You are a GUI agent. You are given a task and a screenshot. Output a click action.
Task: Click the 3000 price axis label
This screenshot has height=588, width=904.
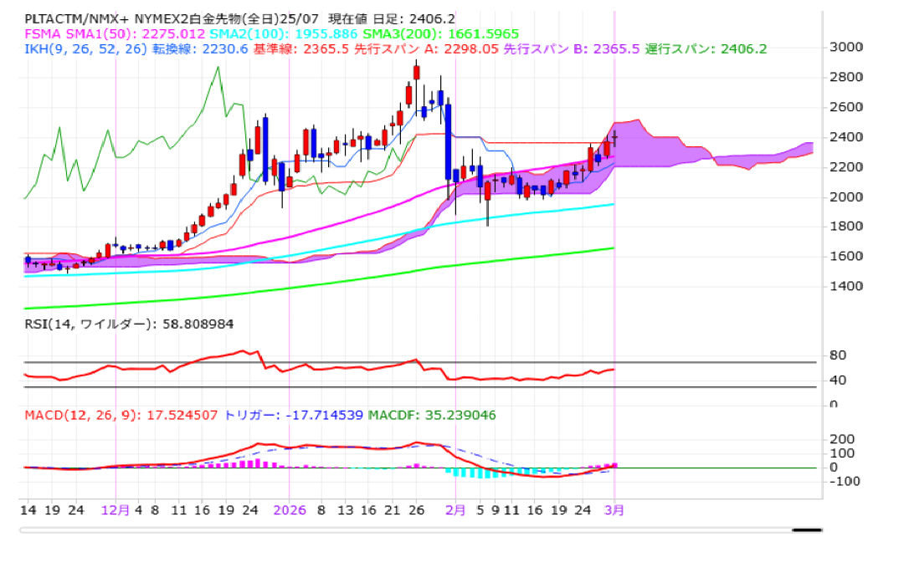[x=845, y=47]
